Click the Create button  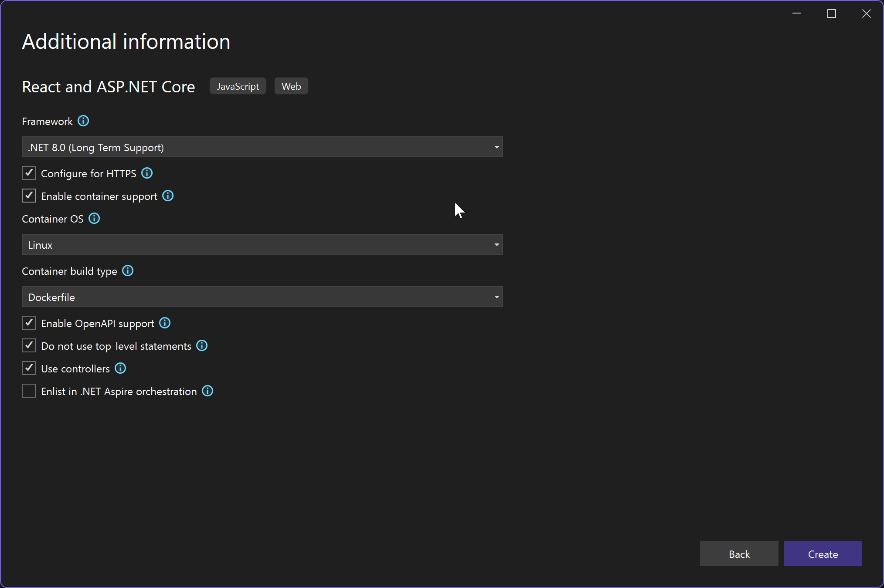pos(822,554)
